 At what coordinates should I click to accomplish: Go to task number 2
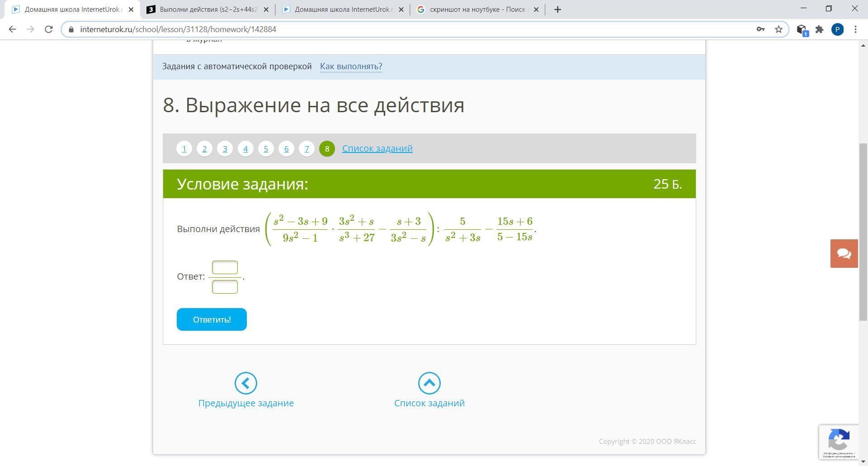point(204,148)
